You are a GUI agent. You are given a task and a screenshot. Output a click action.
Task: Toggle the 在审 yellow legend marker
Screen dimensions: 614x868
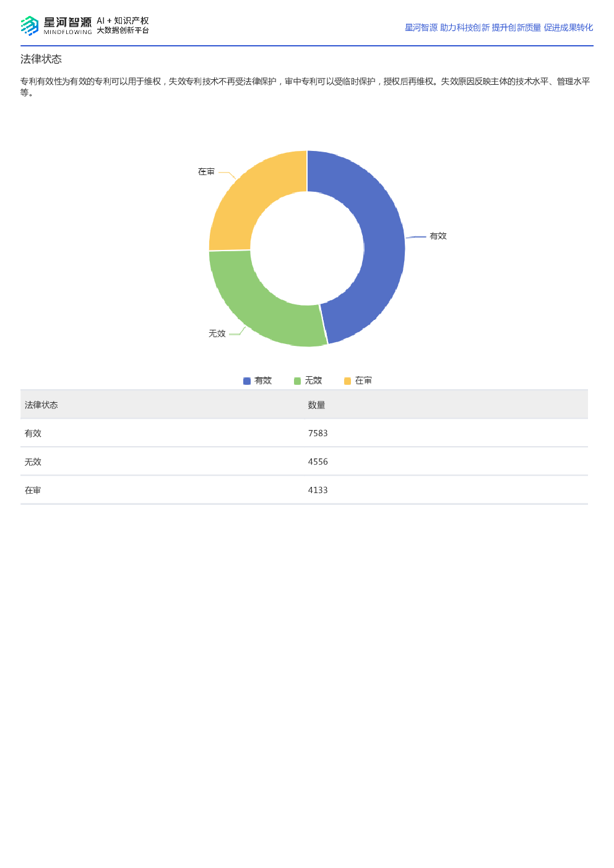tap(347, 381)
